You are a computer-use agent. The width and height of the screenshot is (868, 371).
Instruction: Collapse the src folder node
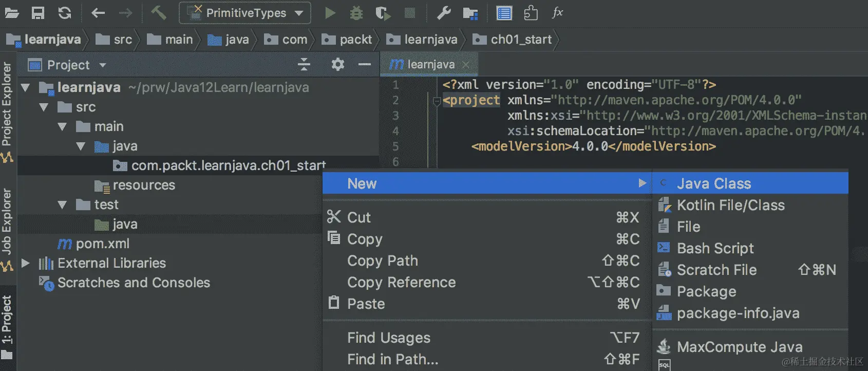click(44, 107)
